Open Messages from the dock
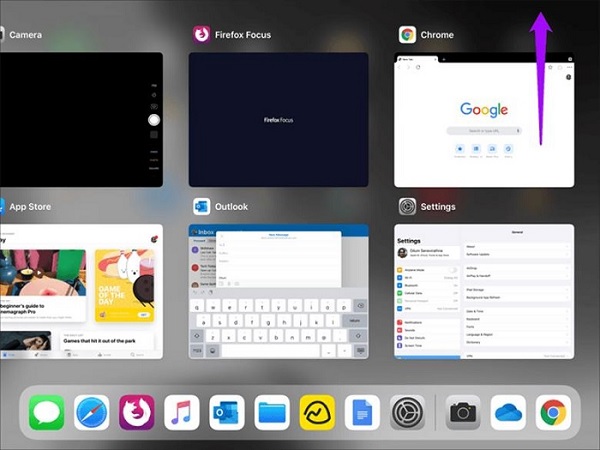 click(x=46, y=412)
